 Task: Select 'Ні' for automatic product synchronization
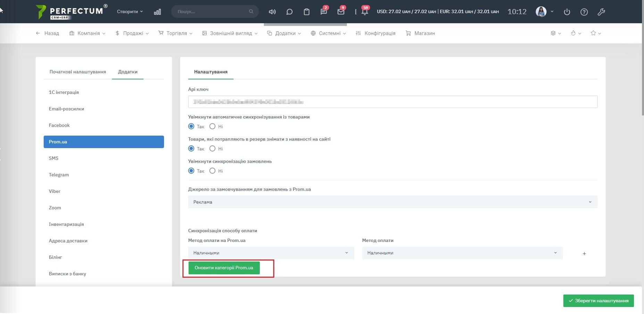point(212,127)
